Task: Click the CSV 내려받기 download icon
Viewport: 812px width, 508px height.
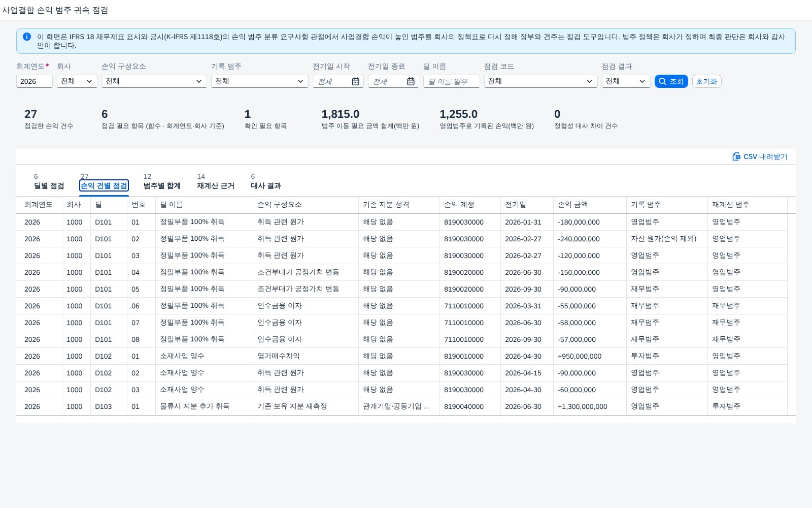Action: click(x=736, y=156)
